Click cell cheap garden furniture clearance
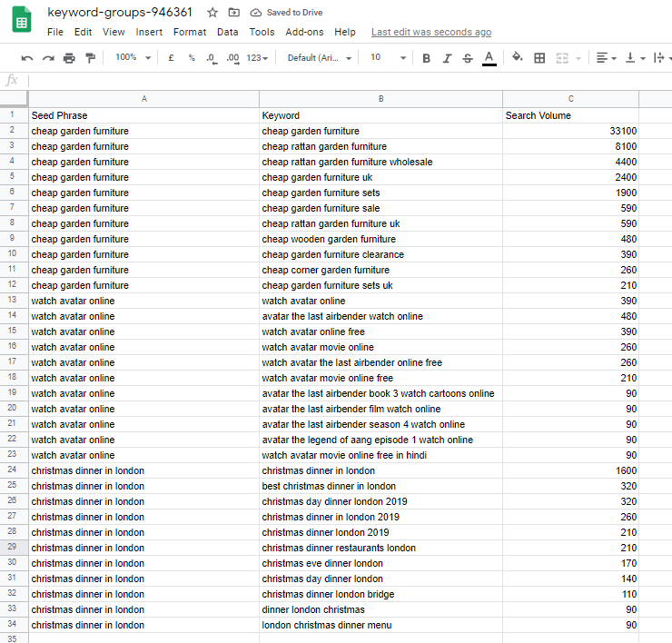Image resolution: width=672 pixels, height=643 pixels. pos(381,254)
